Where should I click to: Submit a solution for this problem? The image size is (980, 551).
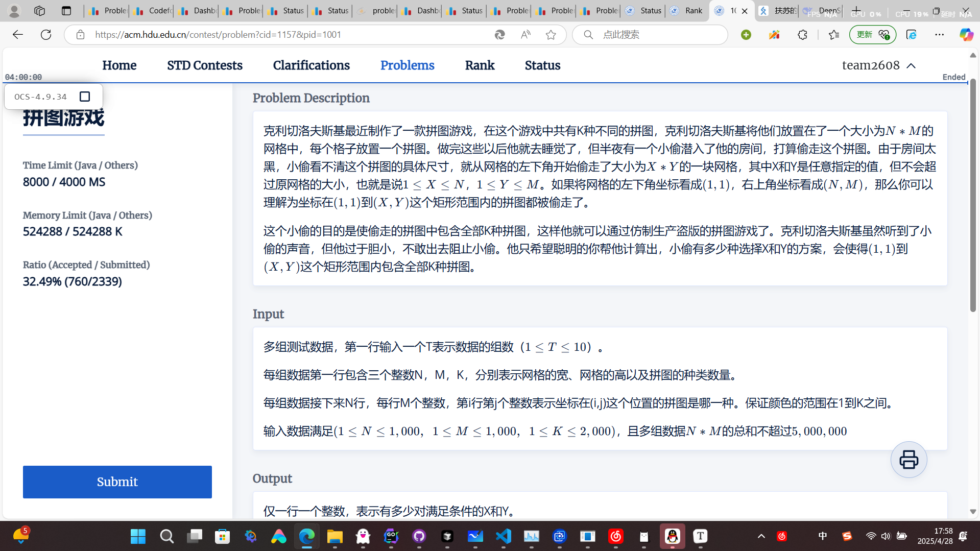click(117, 482)
